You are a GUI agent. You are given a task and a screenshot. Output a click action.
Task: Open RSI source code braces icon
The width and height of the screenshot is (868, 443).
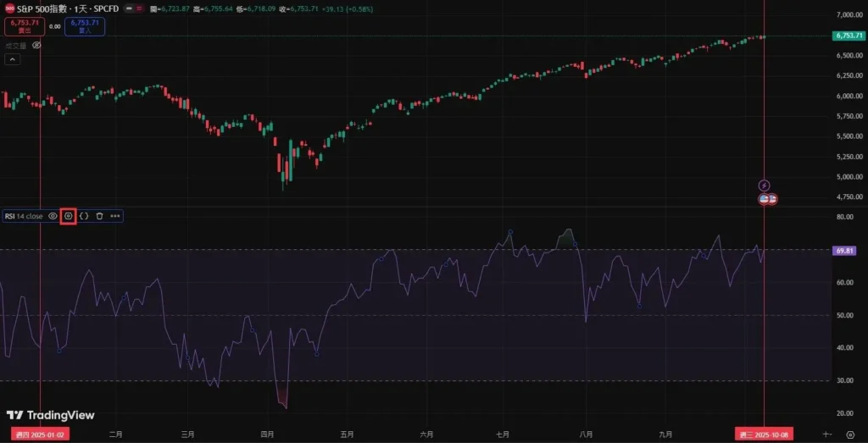(84, 216)
